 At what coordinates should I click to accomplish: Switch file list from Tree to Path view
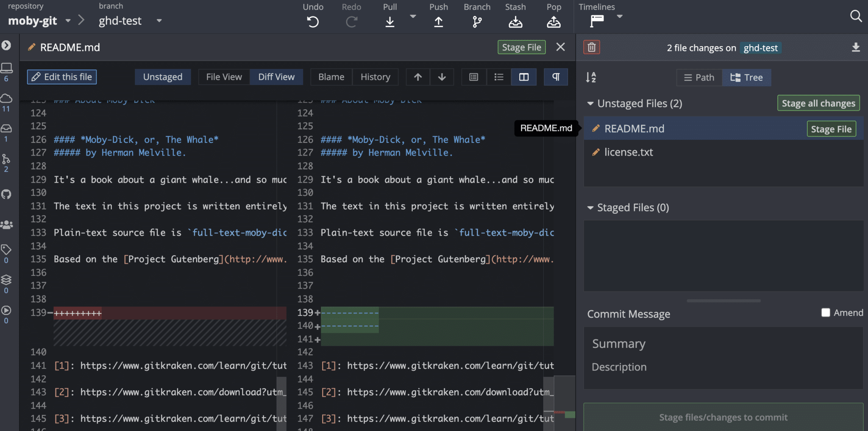coord(699,78)
